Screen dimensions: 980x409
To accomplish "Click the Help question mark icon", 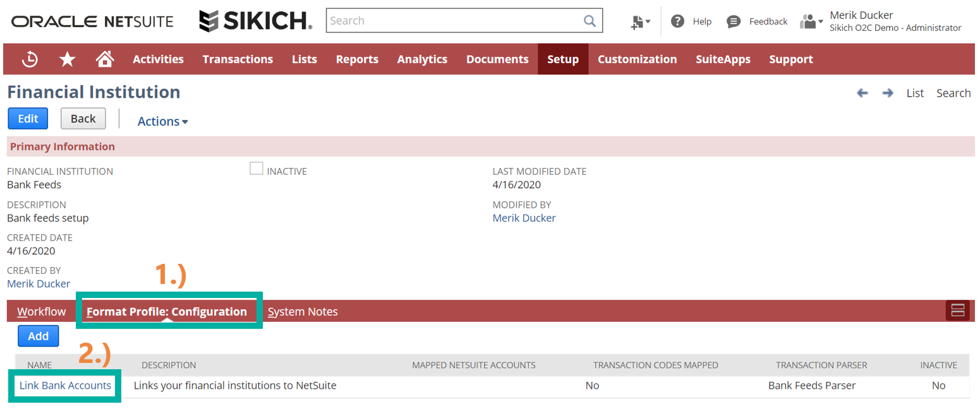I will [x=677, y=21].
